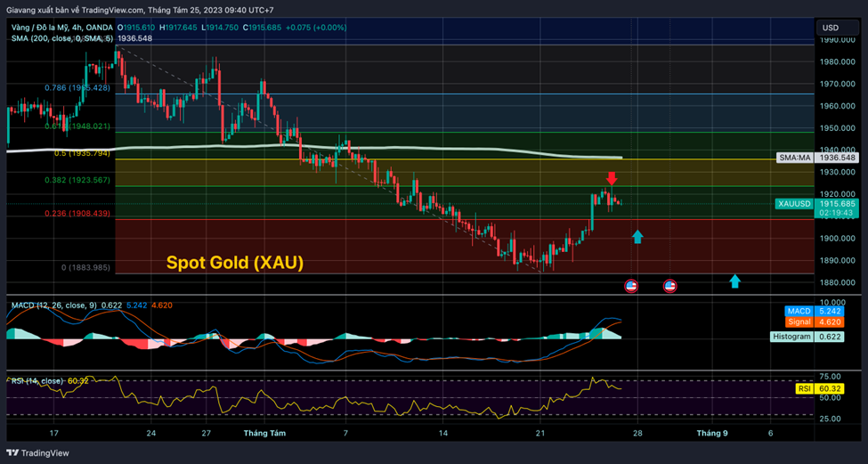Select the Spot Gold (XAU) text annotation
The width and height of the screenshot is (868, 464).
point(235,263)
